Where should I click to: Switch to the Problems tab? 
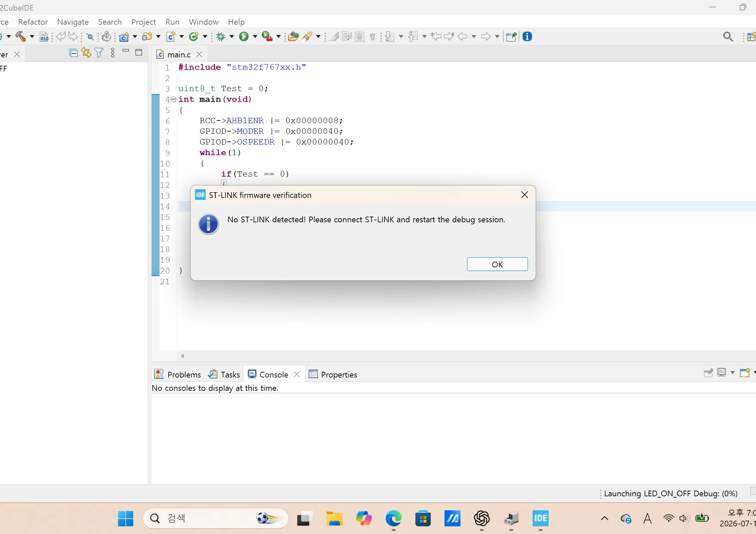point(178,374)
